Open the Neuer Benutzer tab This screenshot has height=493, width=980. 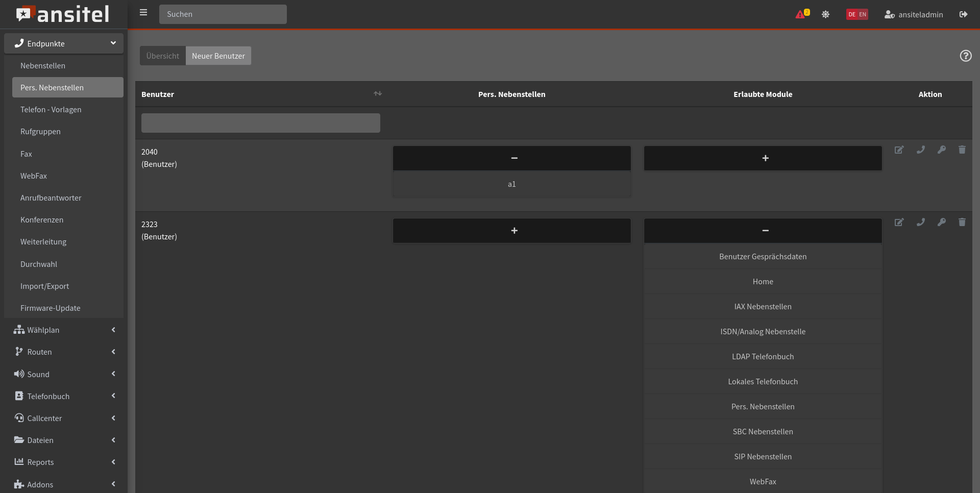pos(218,56)
